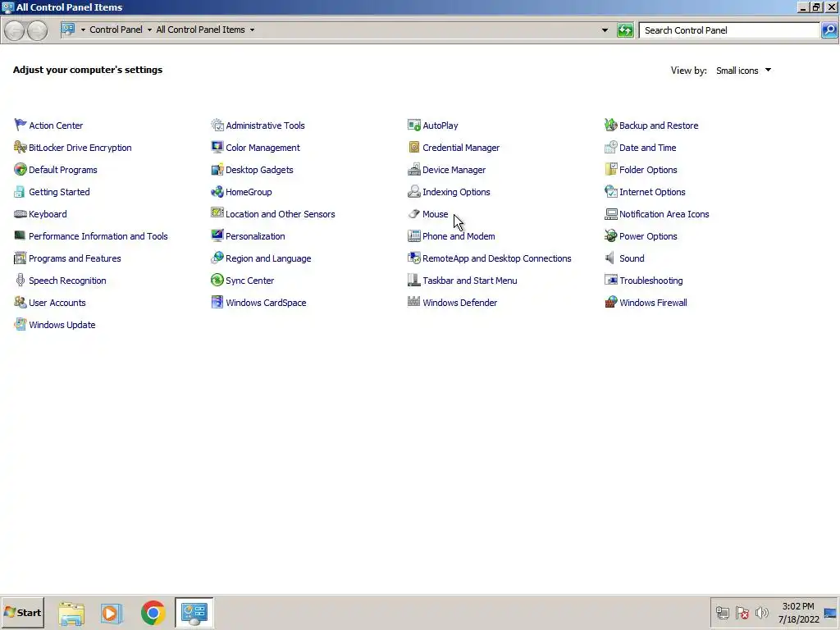
Task: Expand the Control Panel breadcrumb arrow
Action: click(x=149, y=30)
